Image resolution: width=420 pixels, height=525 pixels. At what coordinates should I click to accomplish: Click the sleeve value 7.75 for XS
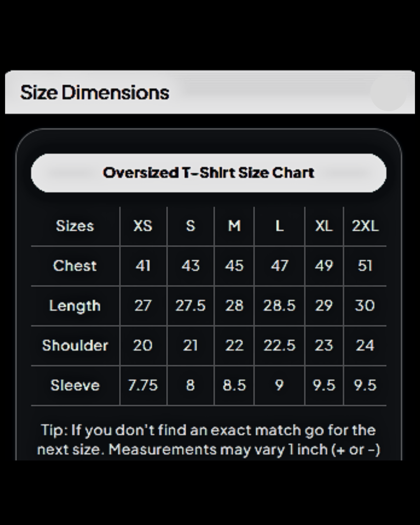(x=143, y=385)
